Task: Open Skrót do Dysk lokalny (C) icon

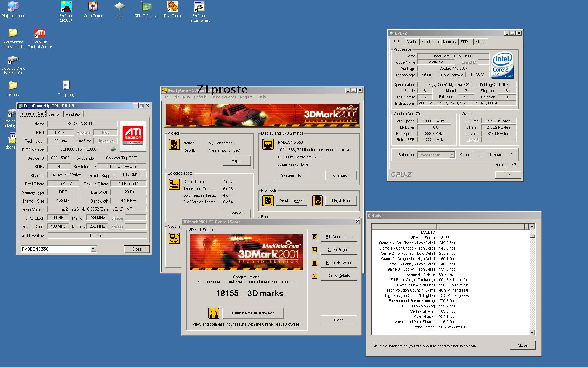Action: (13, 64)
